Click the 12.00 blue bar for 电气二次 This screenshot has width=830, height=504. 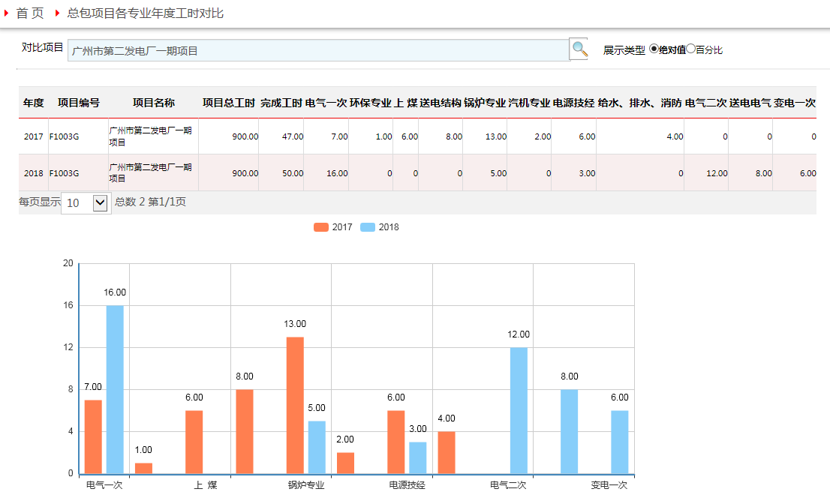519,409
